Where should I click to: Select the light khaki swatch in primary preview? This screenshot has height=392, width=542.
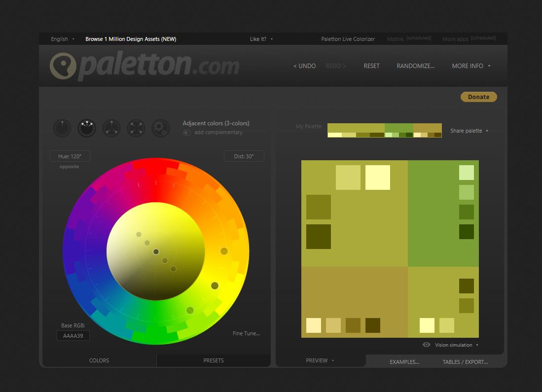(348, 178)
